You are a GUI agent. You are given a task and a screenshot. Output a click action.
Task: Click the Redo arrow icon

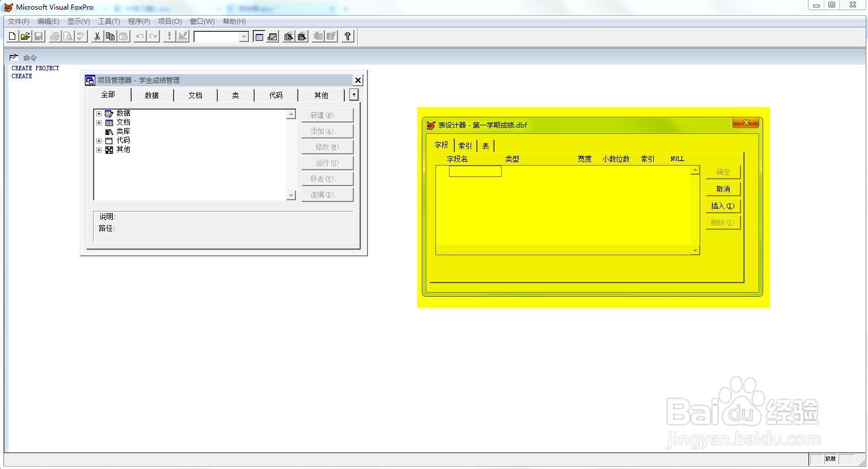[x=153, y=36]
